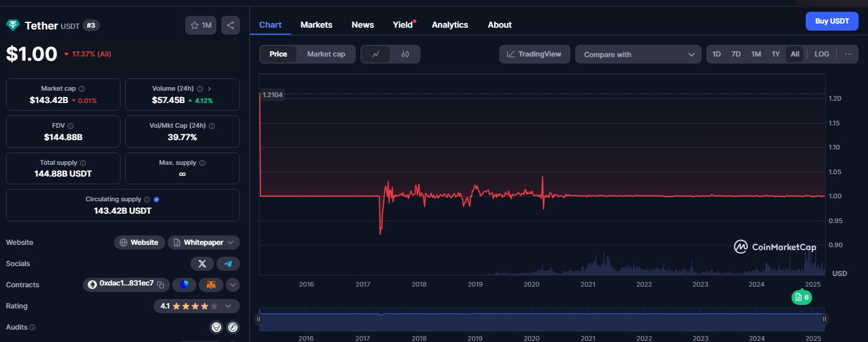Set chart range to All
868x342 pixels.
tap(795, 54)
